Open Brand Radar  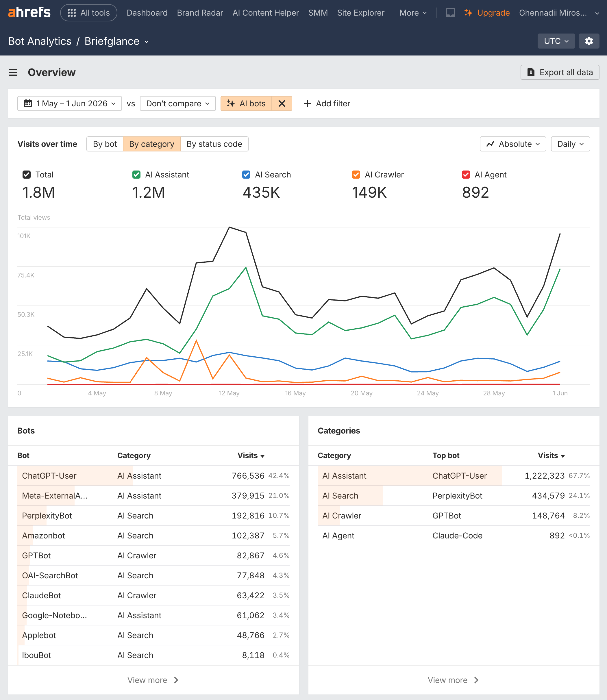[200, 13]
